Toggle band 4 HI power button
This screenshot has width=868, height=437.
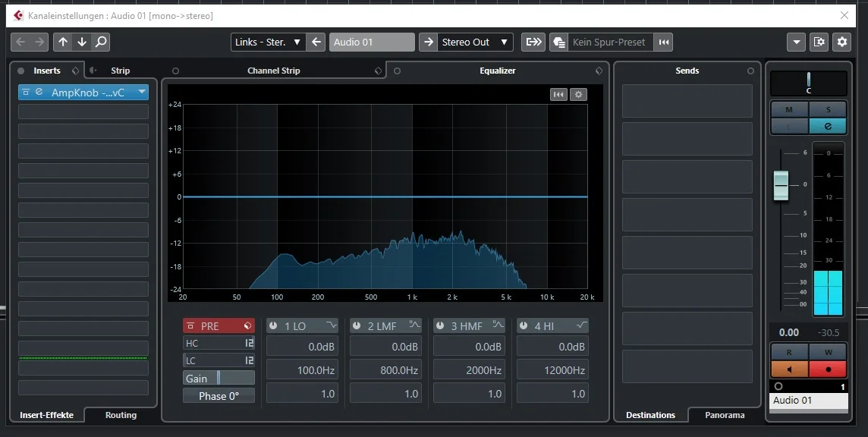click(524, 325)
